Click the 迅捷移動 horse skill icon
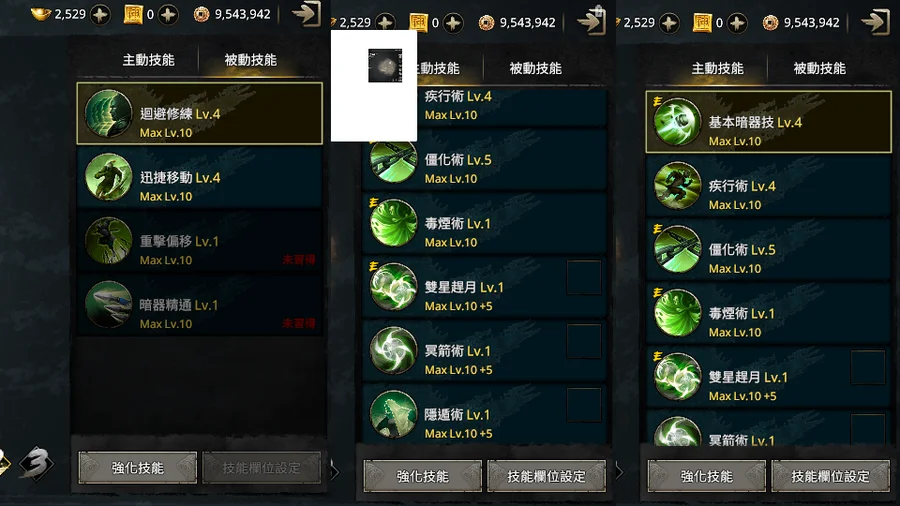 pos(108,177)
